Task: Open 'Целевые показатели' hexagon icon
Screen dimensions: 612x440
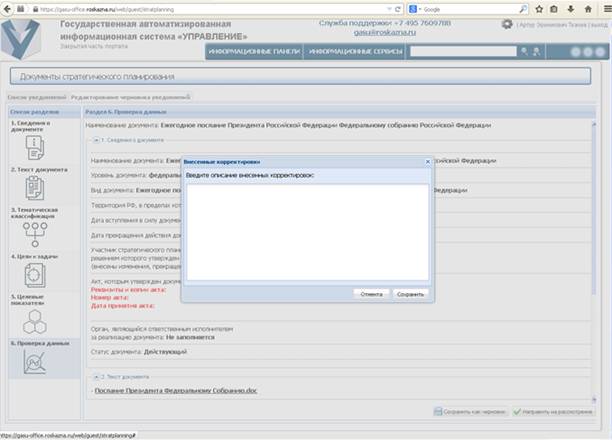Action: point(36,320)
